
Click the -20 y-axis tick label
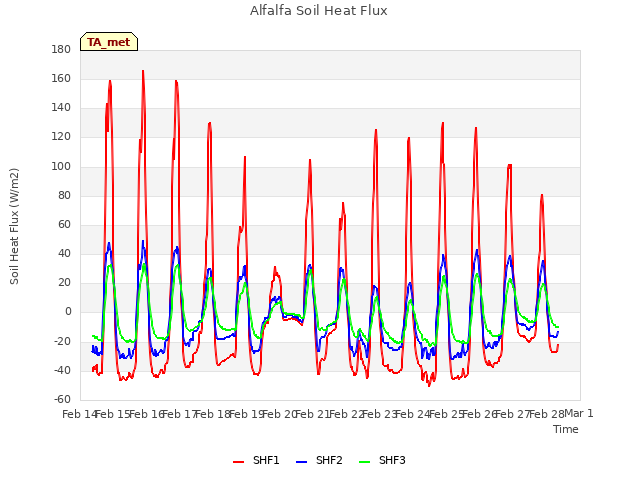(x=62, y=341)
